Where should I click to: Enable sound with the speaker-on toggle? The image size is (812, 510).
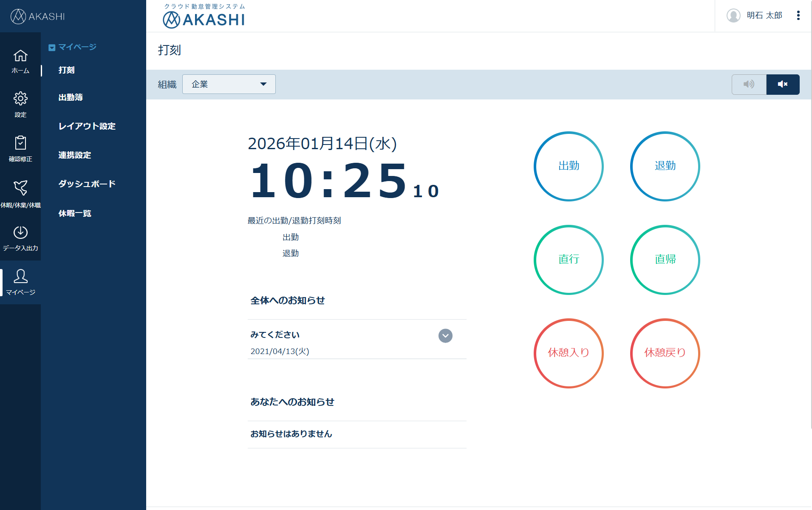749,84
